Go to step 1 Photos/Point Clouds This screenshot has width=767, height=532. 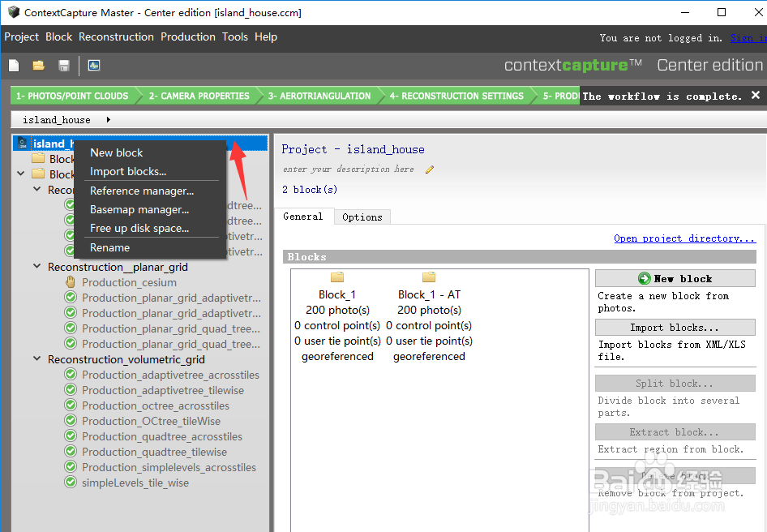pos(72,96)
